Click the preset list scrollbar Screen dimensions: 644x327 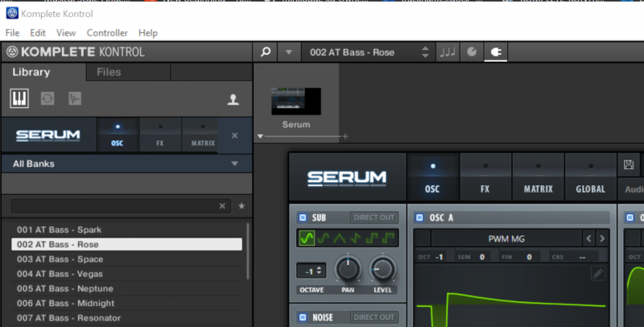(248, 251)
